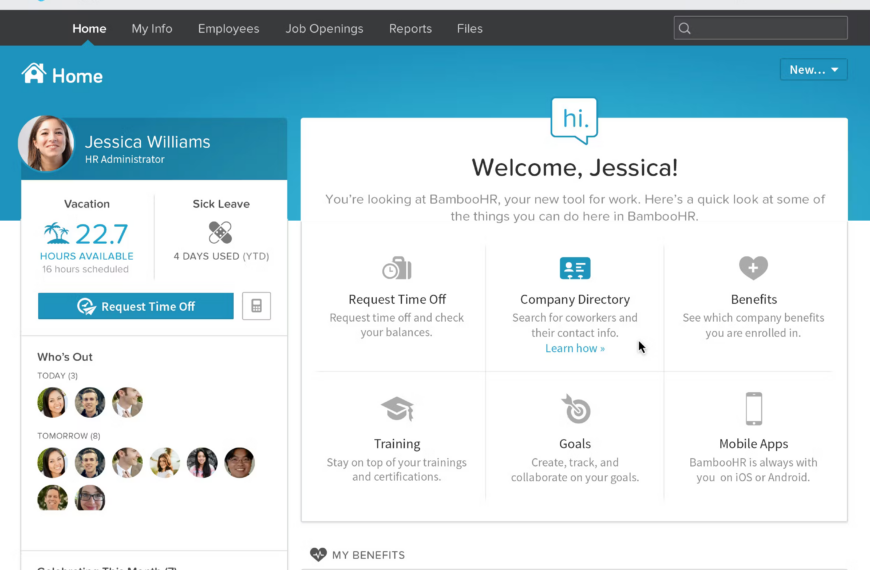Click third person out today avatar

(x=127, y=402)
